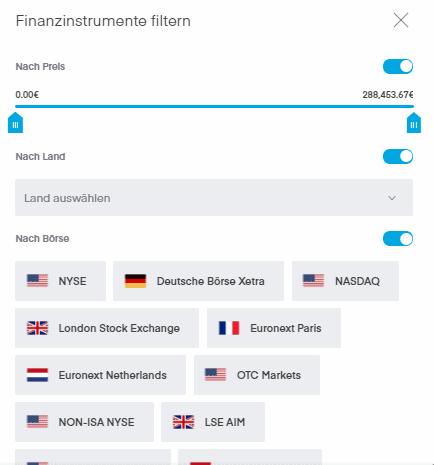This screenshot has height=465, width=434.
Task: Click the US flag beside OTC Markets
Action: [x=215, y=375]
